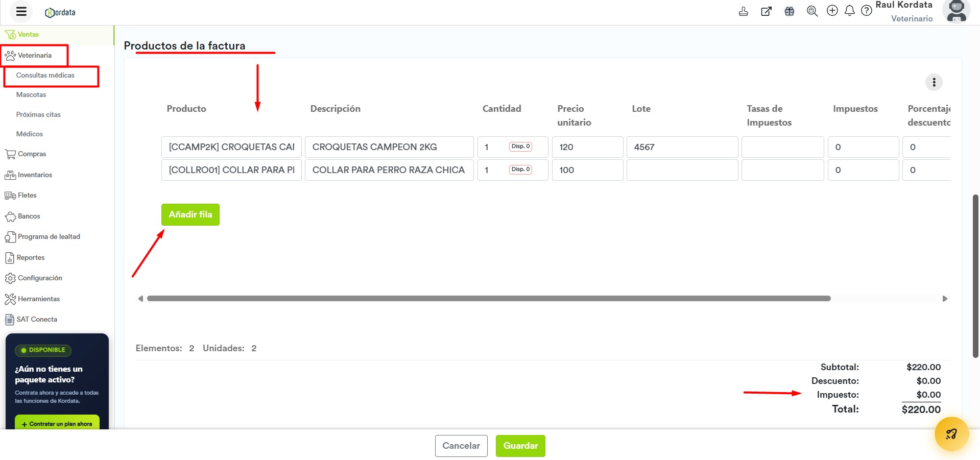Viewport: 980px width, 460px height.
Task: Open the Compras sidebar section
Action: pyautogui.click(x=26, y=154)
